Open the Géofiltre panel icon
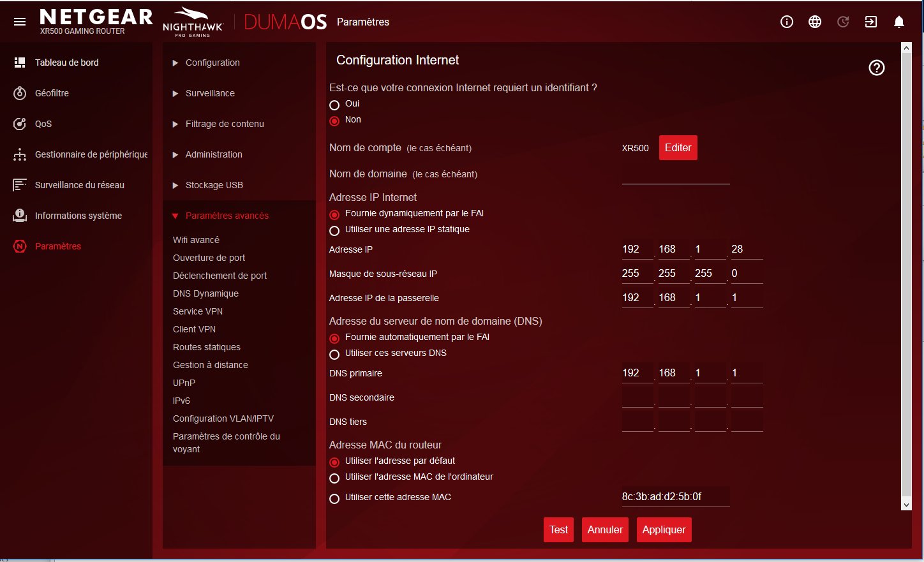Screen dimensions: 924x562 point(19,93)
